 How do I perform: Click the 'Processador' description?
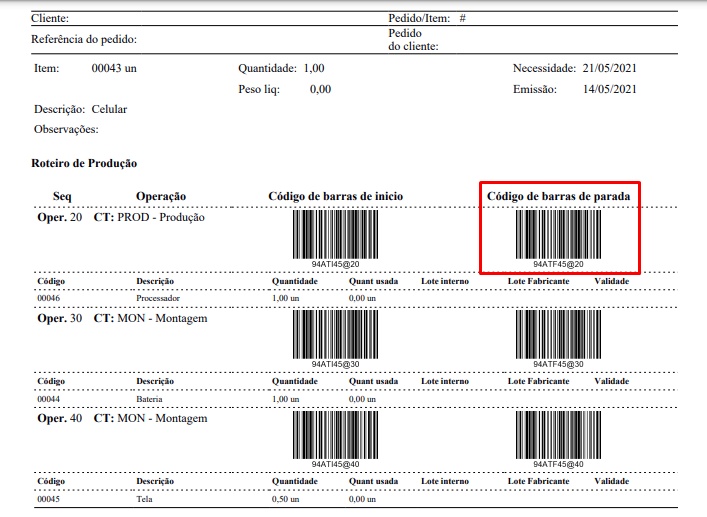[x=158, y=298]
